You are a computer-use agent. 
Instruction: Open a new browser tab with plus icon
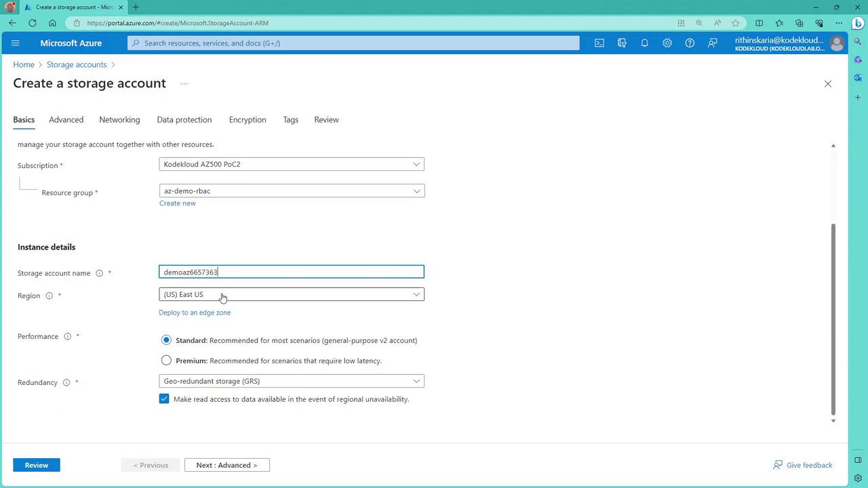(136, 7)
